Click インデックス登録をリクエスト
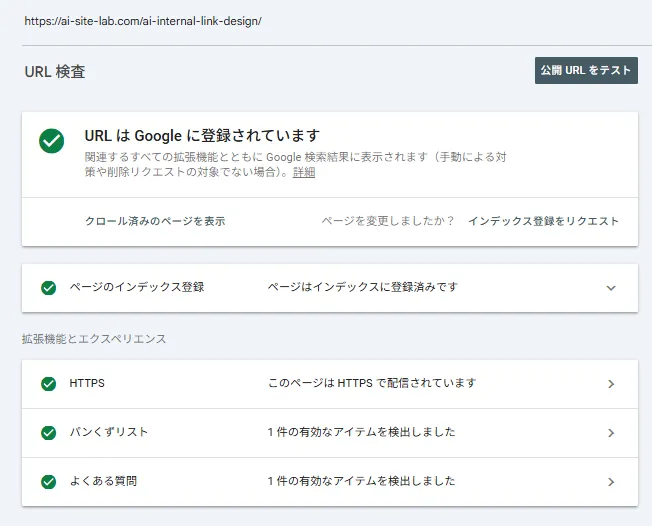The width and height of the screenshot is (652, 526). pos(543,221)
